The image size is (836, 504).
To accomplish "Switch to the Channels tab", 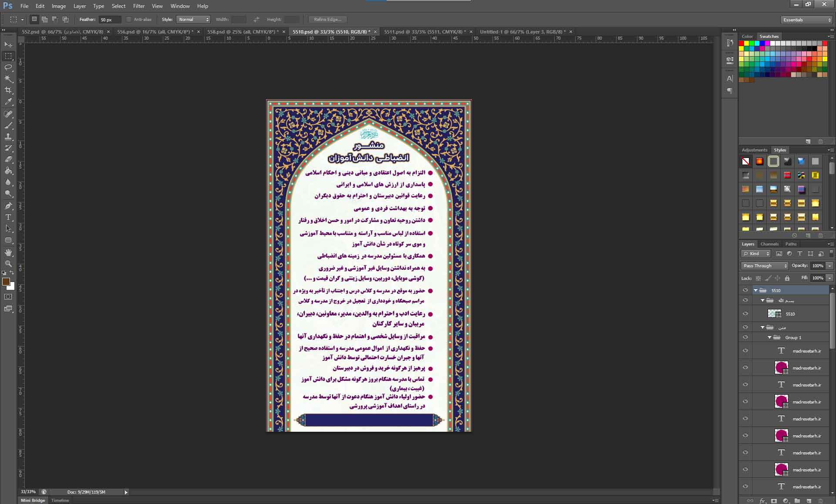I will 769,244.
